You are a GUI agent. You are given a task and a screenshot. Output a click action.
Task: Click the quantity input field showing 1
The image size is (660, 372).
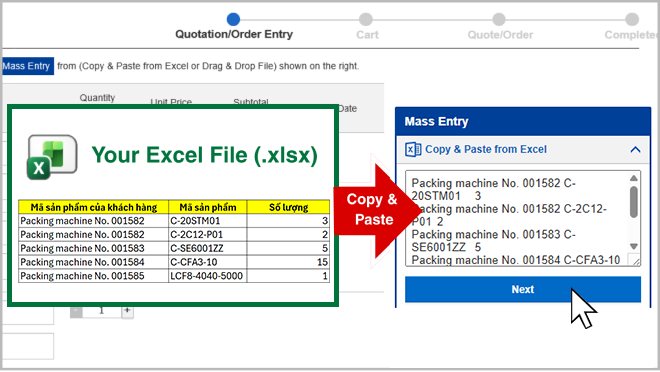[x=101, y=311]
